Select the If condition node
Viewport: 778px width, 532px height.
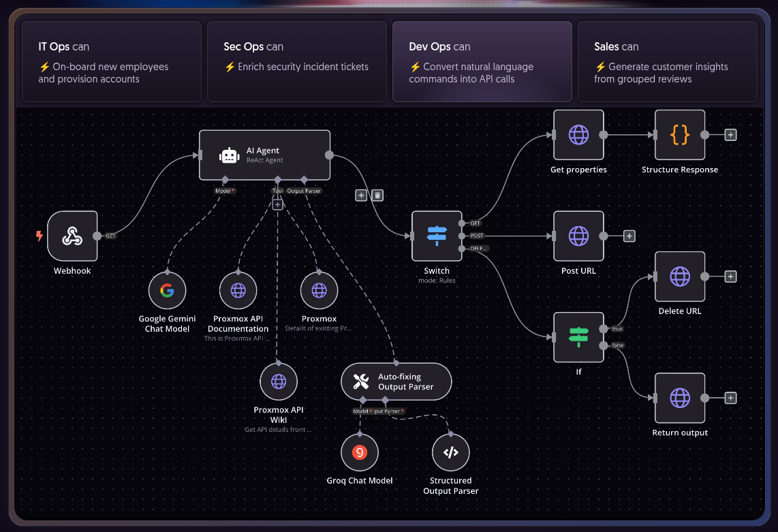[x=578, y=337]
